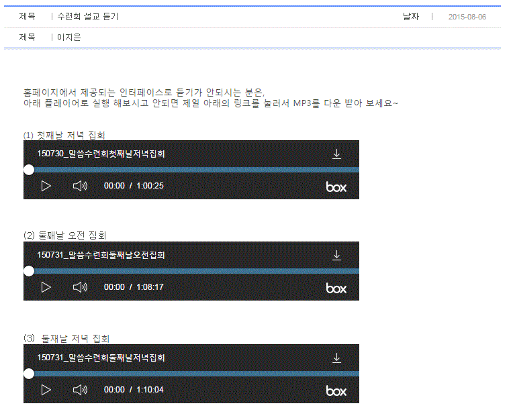
Task: Click the post title 수련회 설교 듣기
Action: coord(88,16)
